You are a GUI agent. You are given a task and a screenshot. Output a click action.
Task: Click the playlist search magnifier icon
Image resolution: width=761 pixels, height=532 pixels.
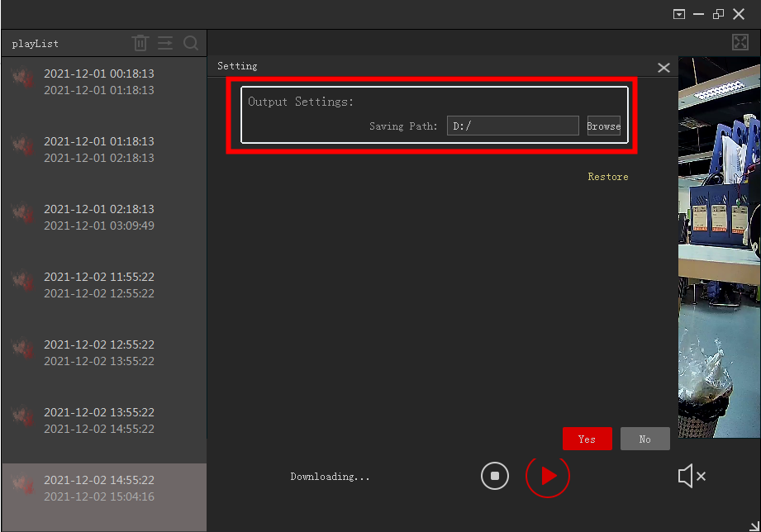(191, 43)
